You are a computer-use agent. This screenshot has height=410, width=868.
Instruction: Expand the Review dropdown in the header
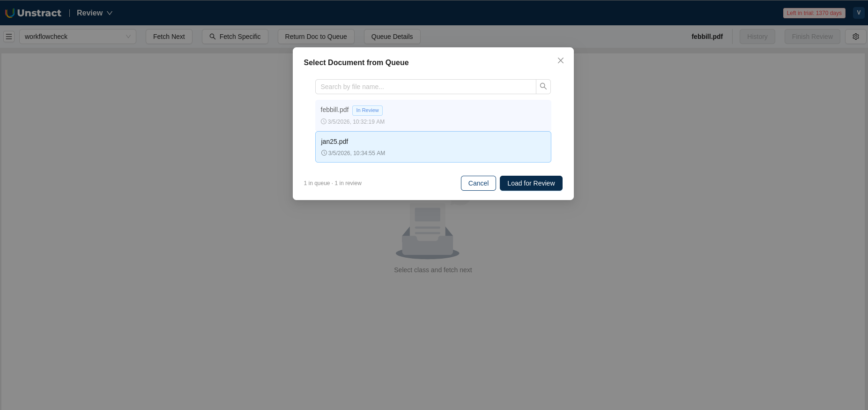95,13
